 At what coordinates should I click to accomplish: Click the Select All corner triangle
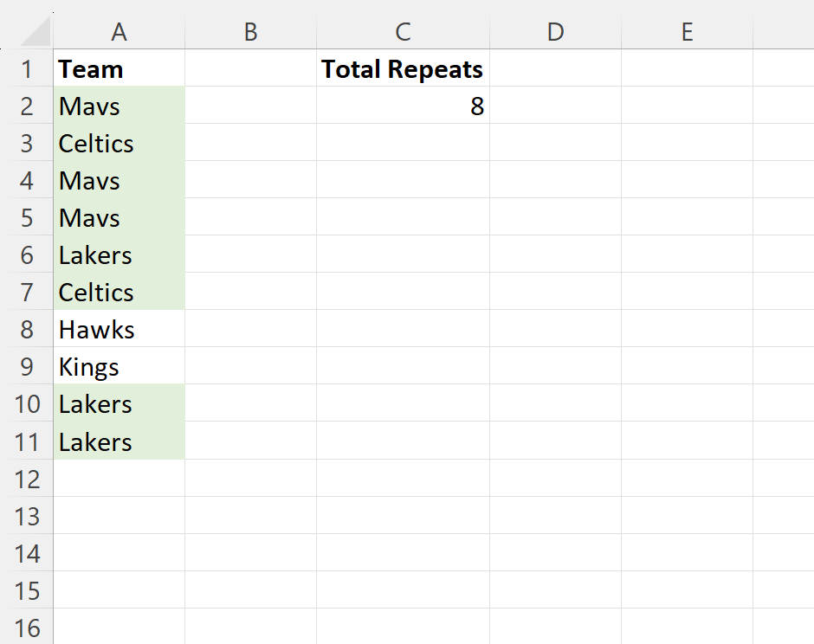(36, 31)
